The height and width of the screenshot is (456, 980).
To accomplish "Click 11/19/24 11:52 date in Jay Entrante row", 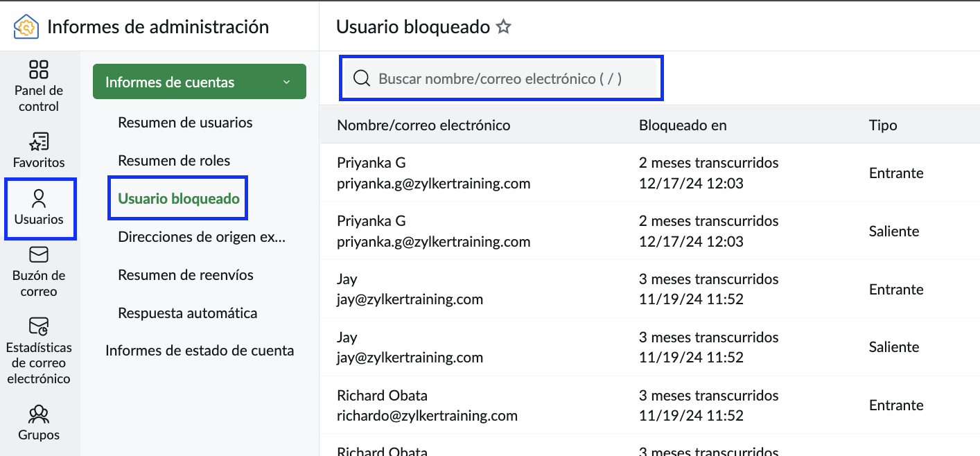I will coord(691,300).
